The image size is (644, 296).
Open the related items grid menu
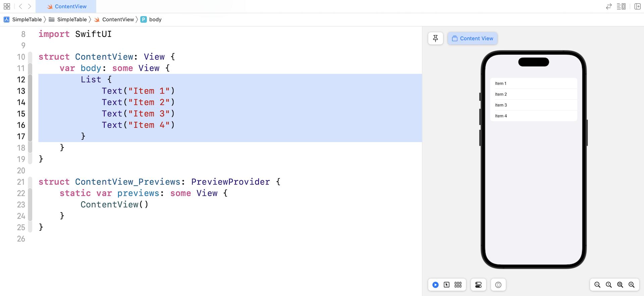coord(7,6)
